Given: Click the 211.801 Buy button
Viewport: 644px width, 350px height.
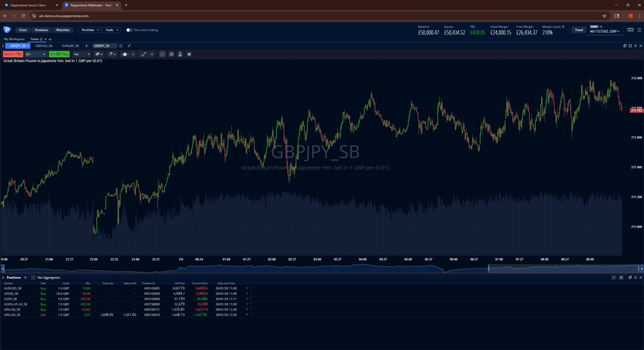Looking at the screenshot, I should (59, 54).
